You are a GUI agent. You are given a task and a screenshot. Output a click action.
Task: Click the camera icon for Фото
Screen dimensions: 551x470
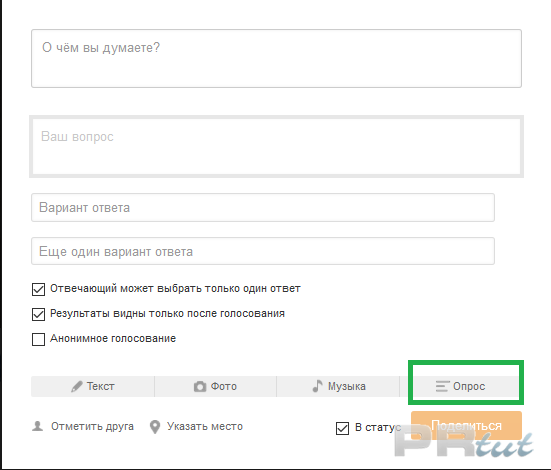(200, 386)
